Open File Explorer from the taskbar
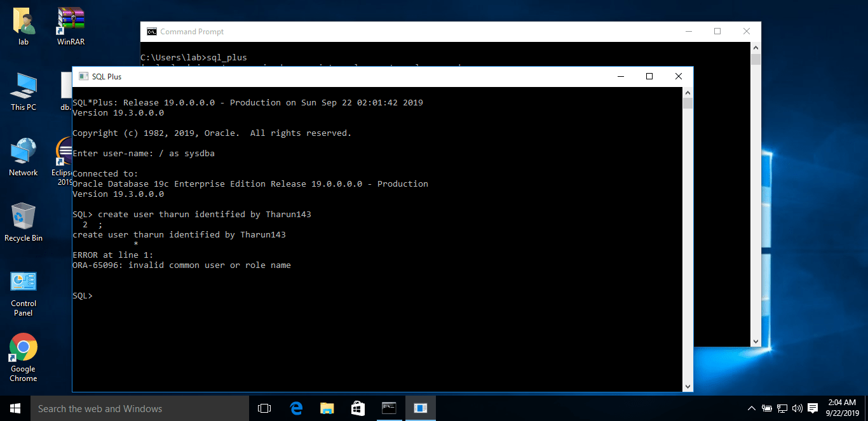The image size is (868, 421). pos(327,408)
